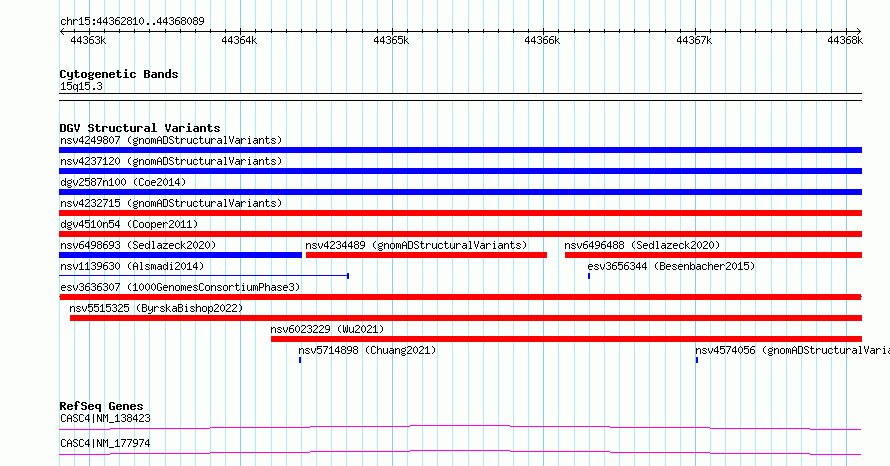This screenshot has width=890, height=466.
Task: Click the left arrow of the ruler
Action: (x=62, y=32)
